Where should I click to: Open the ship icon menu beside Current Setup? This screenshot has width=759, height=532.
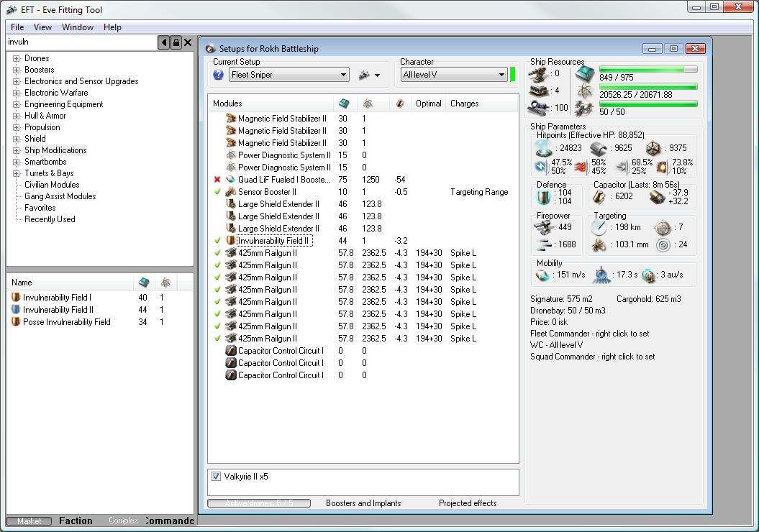369,75
